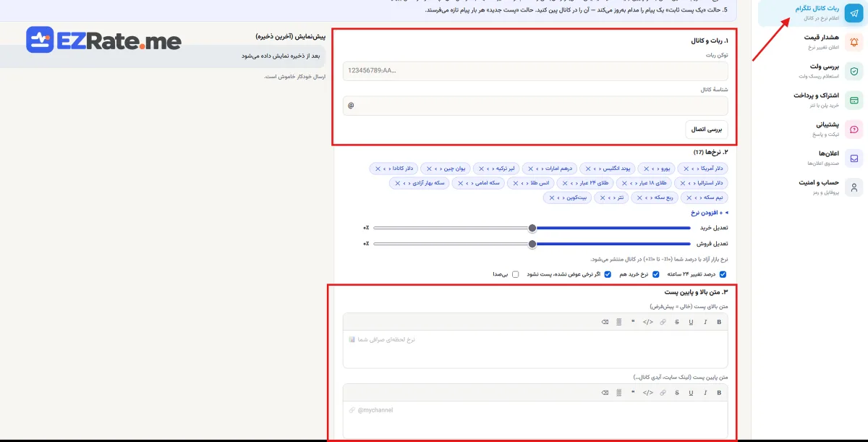Clear formatting in the متن بالای پست editor

tap(605, 322)
